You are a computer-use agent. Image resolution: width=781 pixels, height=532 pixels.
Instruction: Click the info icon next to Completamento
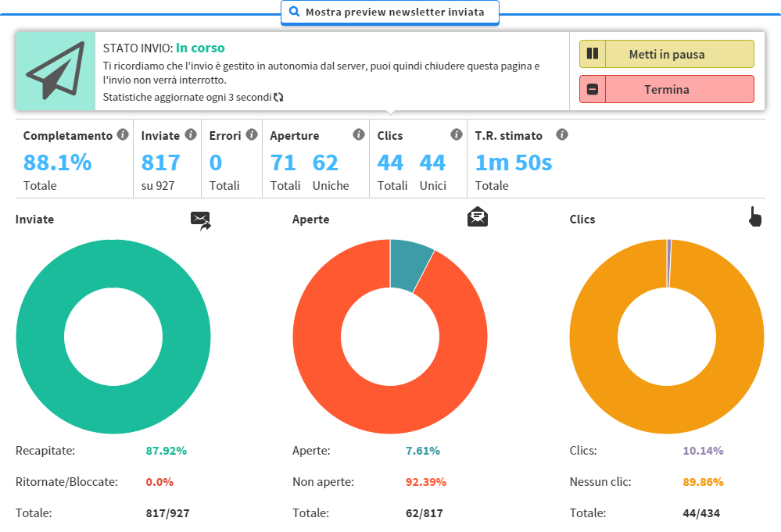(123, 134)
